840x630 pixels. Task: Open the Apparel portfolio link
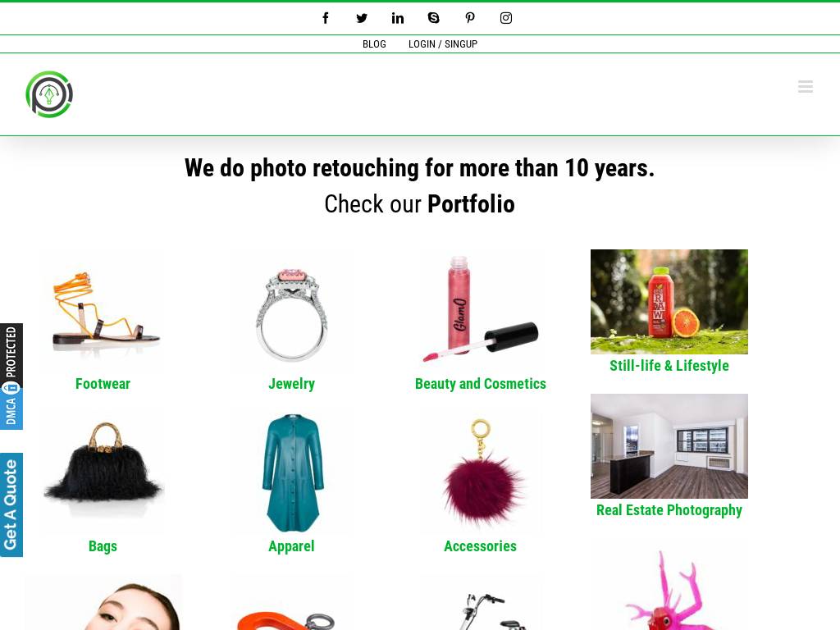click(291, 546)
